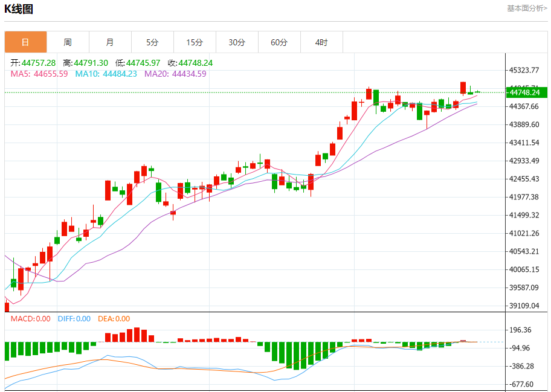Image resolution: width=551 pixels, height=392 pixels.
Task: Click the -677.60 MACD axis label
Action: (x=521, y=384)
